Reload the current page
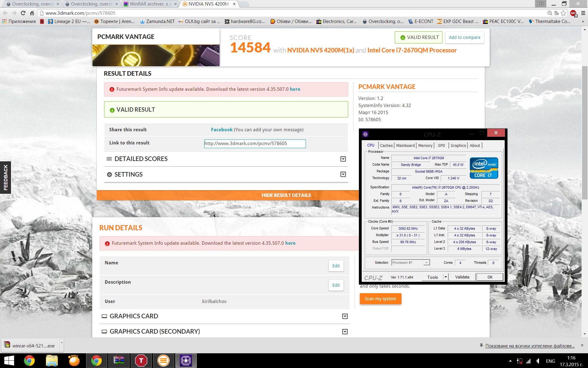The height and width of the screenshot is (368, 588). tap(23, 13)
